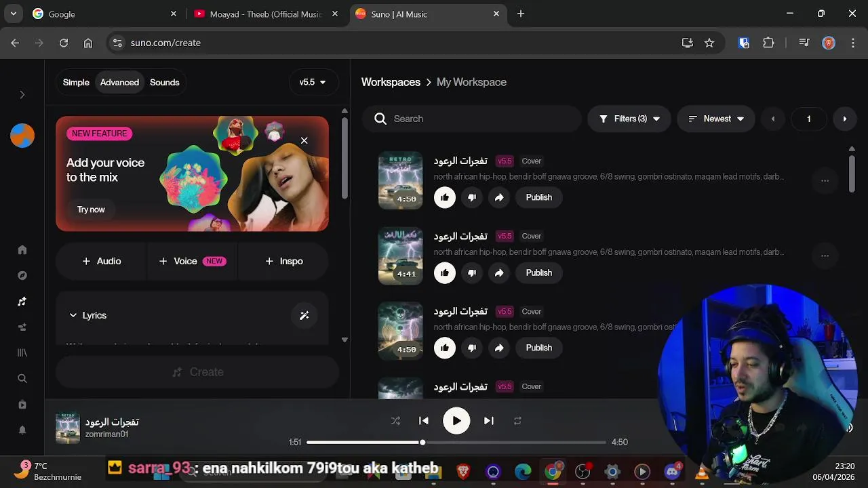Screen dimensions: 868x488
Task: Open the Notifications bell in sidebar
Action: point(22,430)
